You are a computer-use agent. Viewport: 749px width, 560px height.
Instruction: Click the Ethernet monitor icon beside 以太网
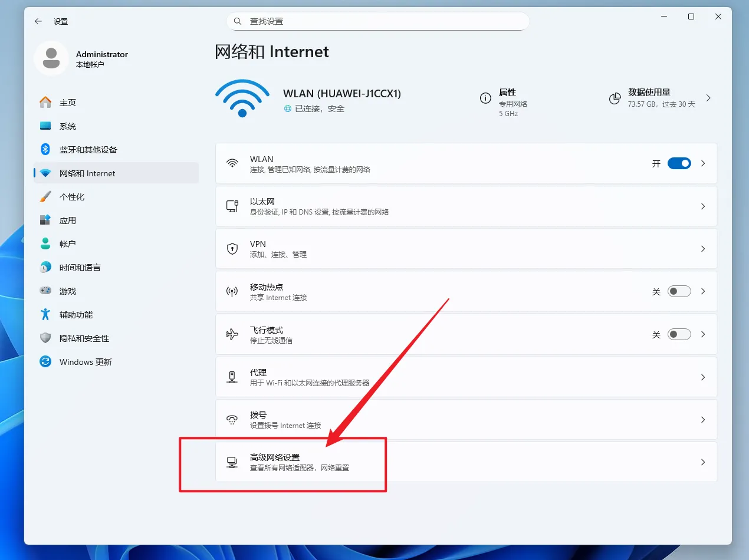[232, 206]
